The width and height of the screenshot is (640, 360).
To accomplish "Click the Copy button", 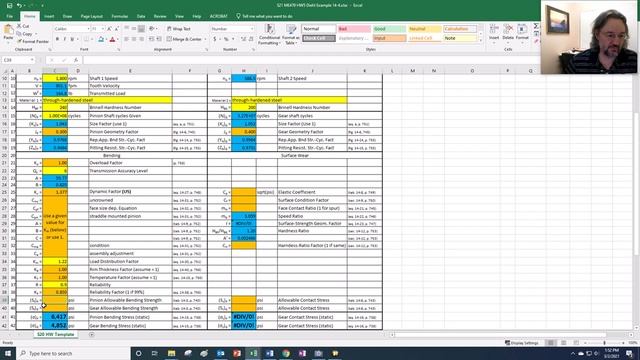I will [x=25, y=34].
